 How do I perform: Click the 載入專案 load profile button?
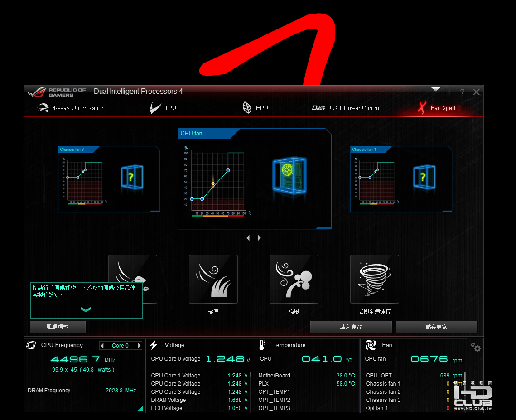point(351,327)
